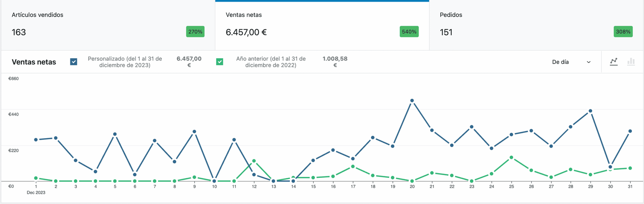Uncheck the Año anterior 2022 series checkbox

pos(219,62)
